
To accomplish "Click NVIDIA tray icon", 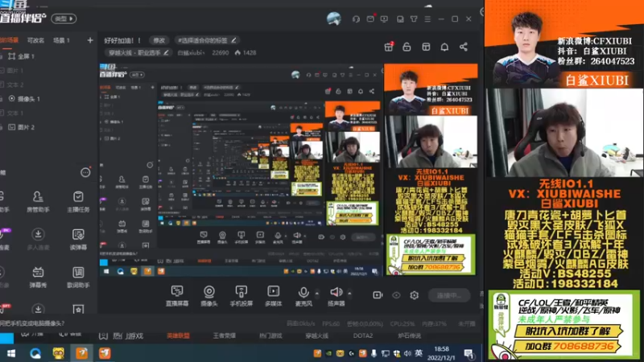I will pyautogui.click(x=328, y=353).
